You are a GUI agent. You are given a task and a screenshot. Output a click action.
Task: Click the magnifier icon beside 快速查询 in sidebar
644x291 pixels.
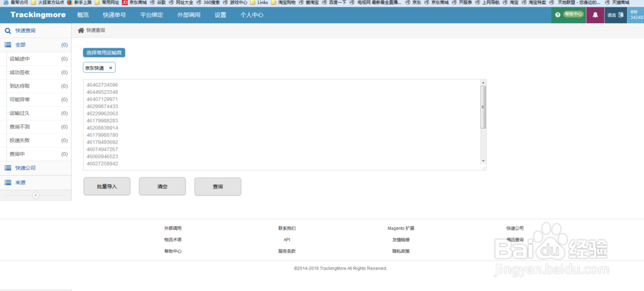click(8, 31)
